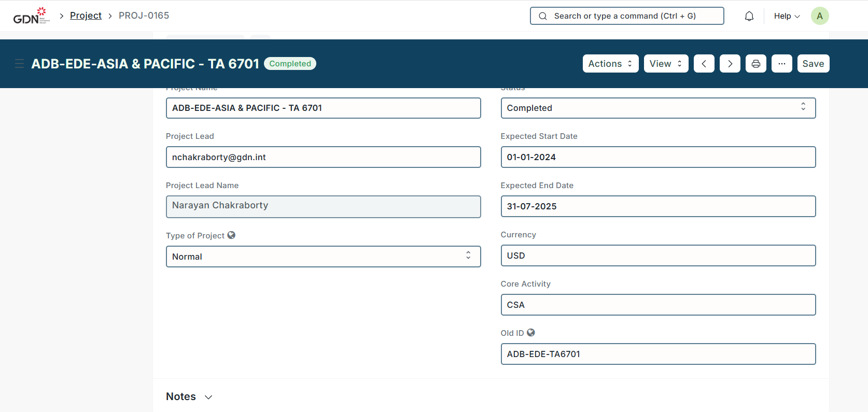Open the Status dropdown showing Completed
Viewport: 868px width, 412px height.
(x=657, y=108)
